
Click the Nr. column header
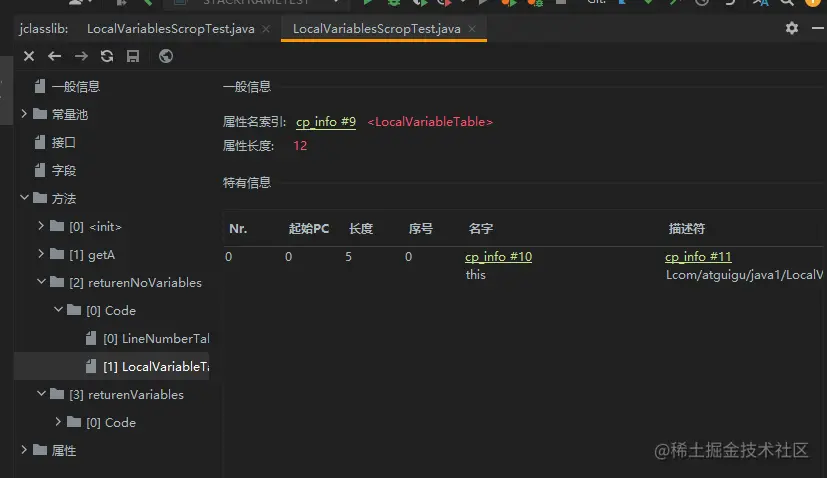tap(238, 228)
